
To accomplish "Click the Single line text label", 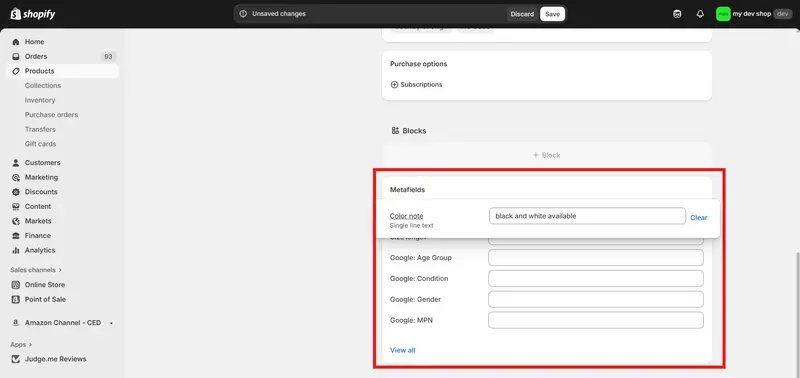I will coord(411,225).
